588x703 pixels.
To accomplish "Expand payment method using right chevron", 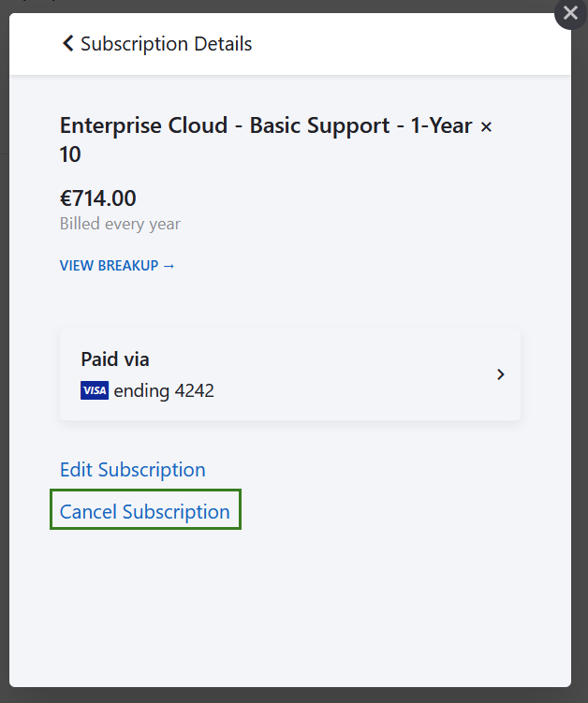I will click(501, 374).
